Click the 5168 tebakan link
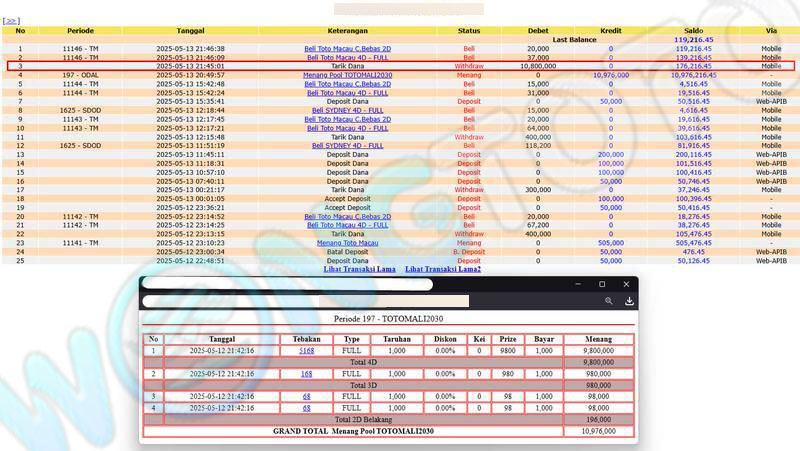Image resolution: width=800 pixels, height=451 pixels. click(x=306, y=351)
